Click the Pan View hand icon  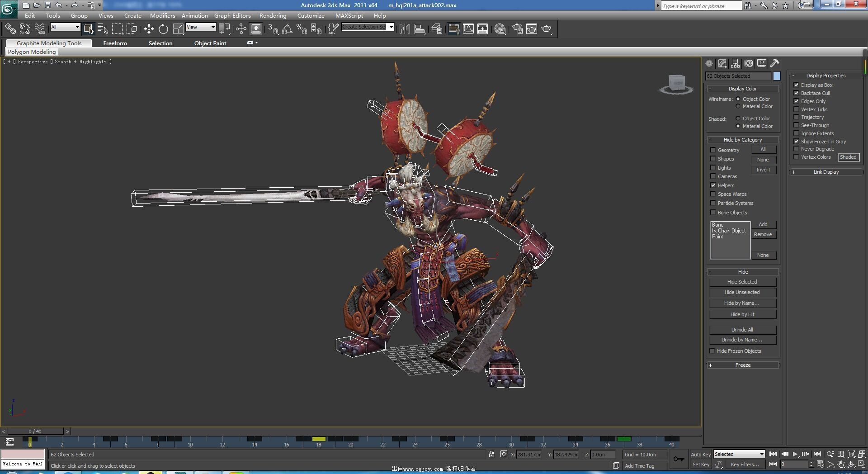841,465
